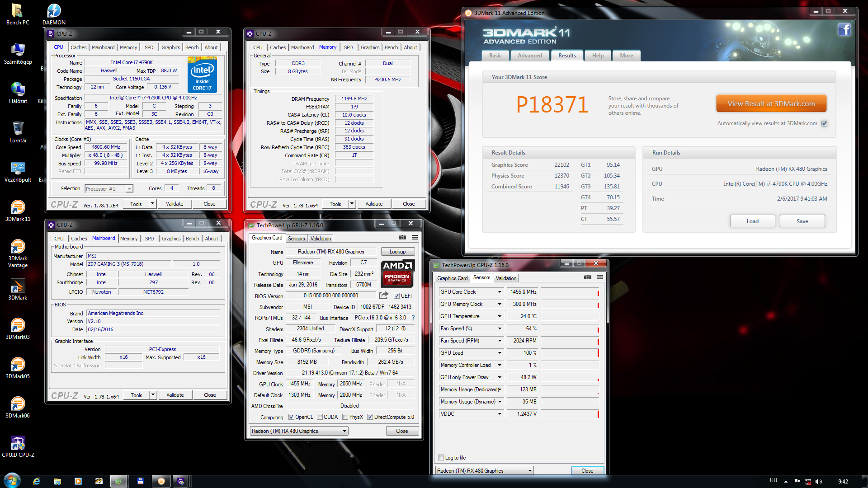
Task: Toggle the UEFI checkbox in GPU-Z
Action: [396, 296]
